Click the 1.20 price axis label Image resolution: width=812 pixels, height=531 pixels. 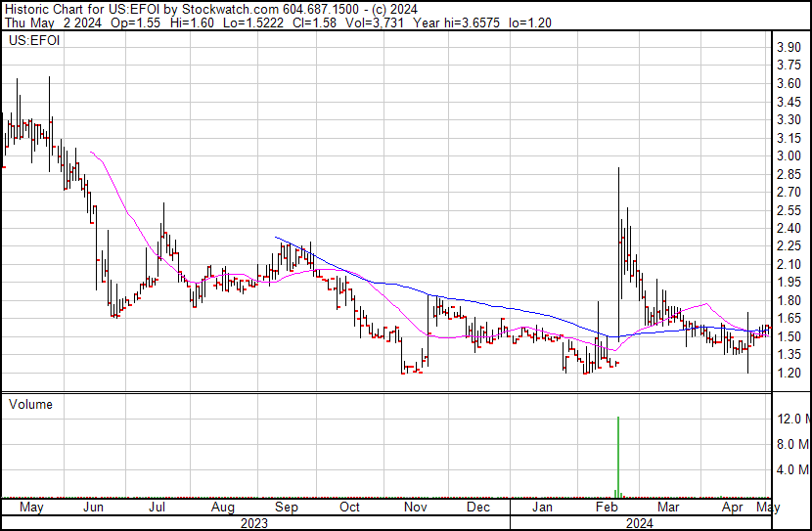(x=788, y=373)
